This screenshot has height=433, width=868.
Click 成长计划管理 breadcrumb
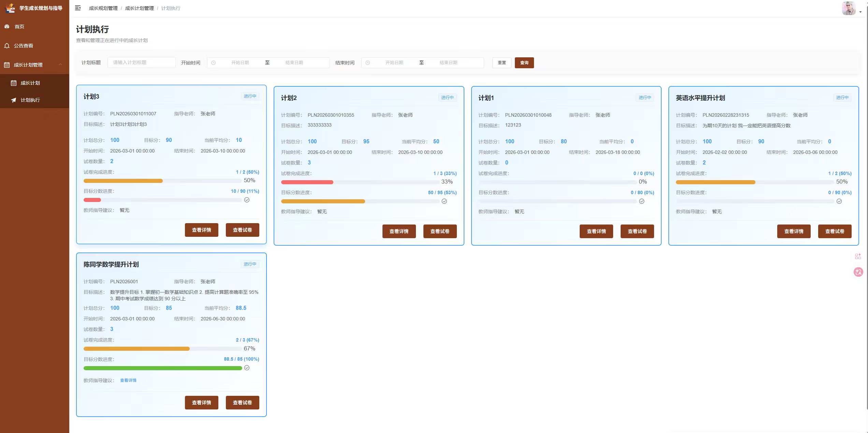[139, 8]
